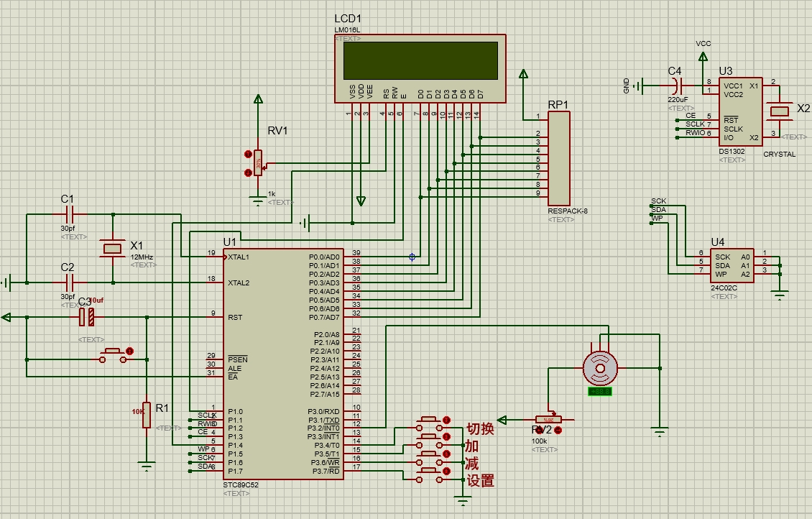Click RV1 lower red adjust dot
Screen dimensions: 812x519
[x=248, y=173]
